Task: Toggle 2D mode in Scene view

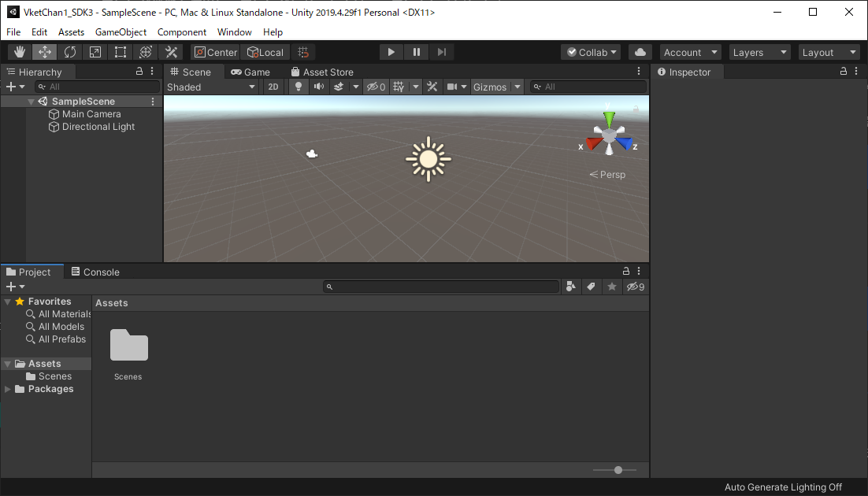Action: pos(273,87)
